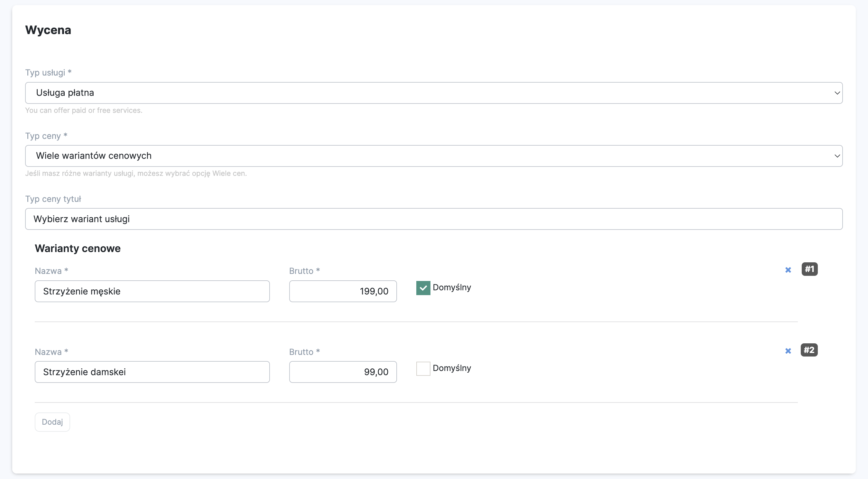Click the #1 variant number badge
Viewport: 868px width, 479px height.
[809, 269]
